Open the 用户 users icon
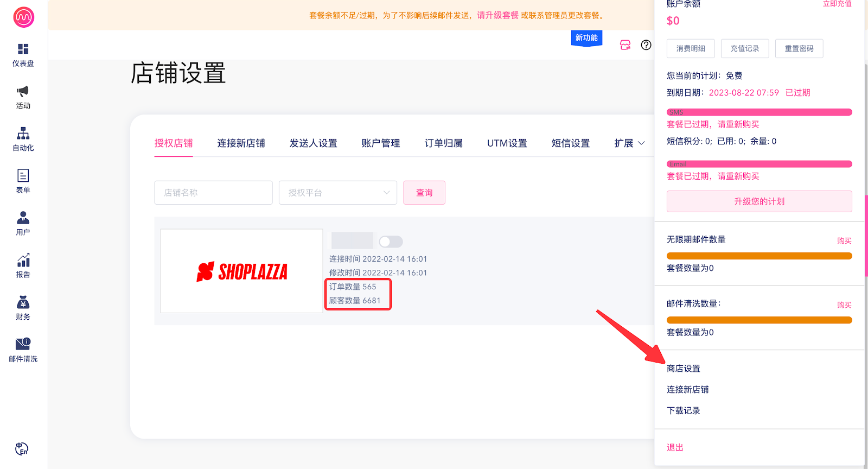This screenshot has height=469, width=868. pyautogui.click(x=23, y=218)
